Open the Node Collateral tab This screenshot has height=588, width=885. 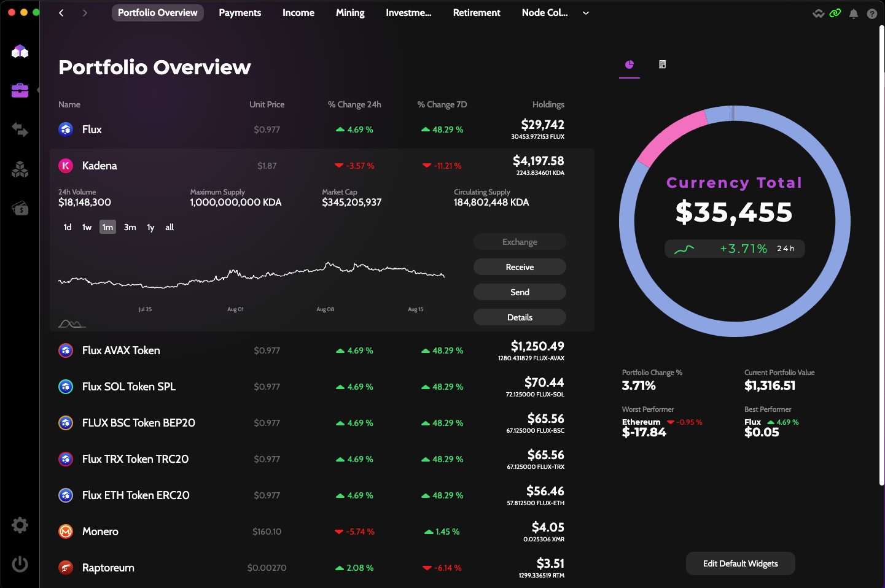pos(545,13)
